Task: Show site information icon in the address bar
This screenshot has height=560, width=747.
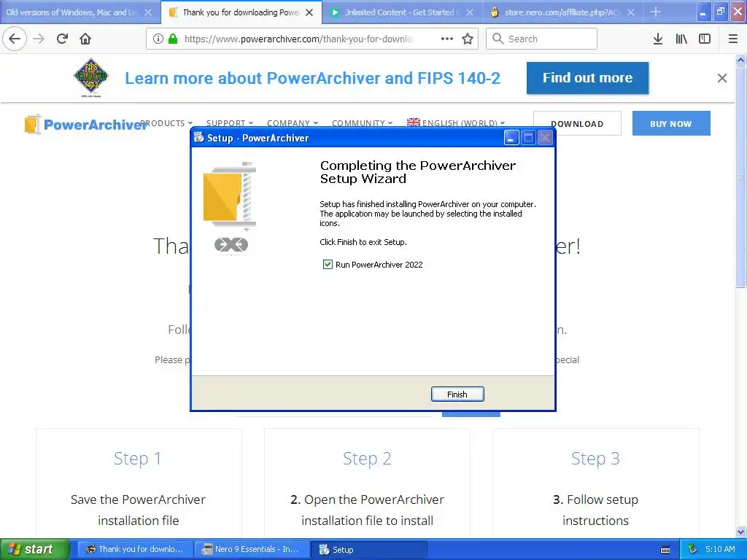Action: (158, 39)
